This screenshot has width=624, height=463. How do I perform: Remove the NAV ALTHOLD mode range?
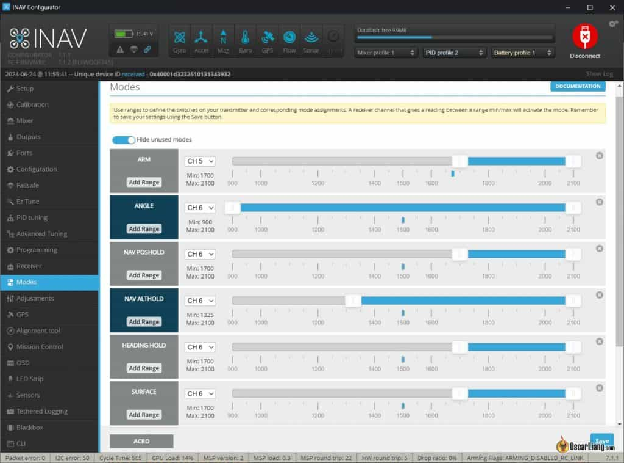tap(599, 295)
